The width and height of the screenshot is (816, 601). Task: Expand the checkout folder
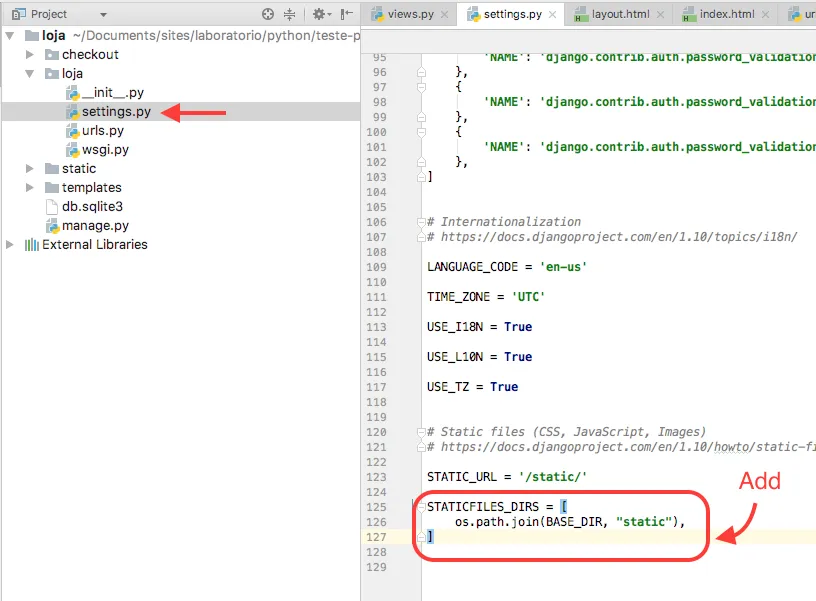click(x=30, y=55)
